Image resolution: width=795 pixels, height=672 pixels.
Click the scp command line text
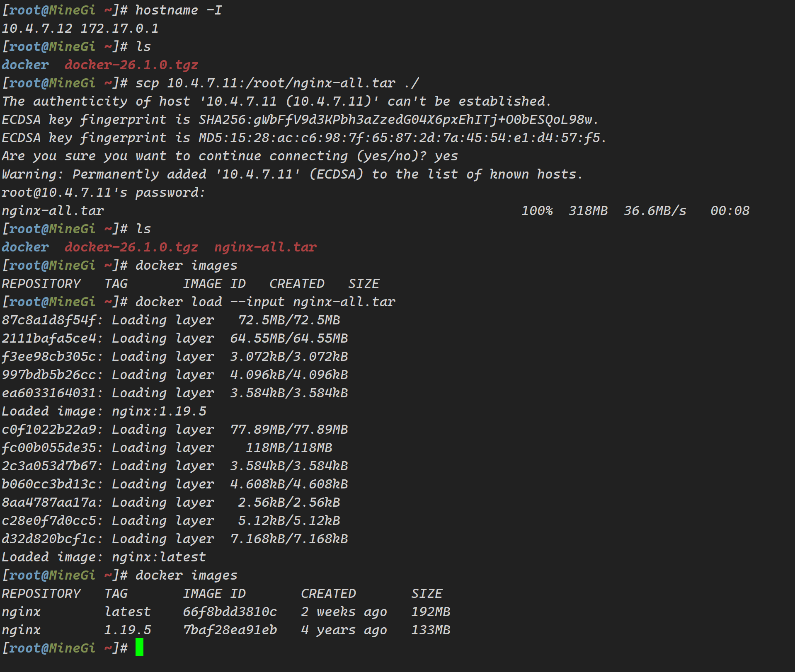[x=277, y=83]
